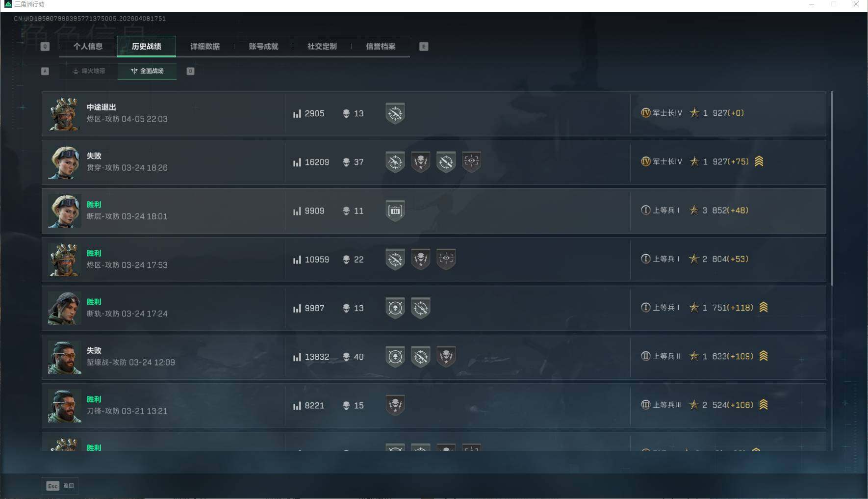Click the D key mode-switch icon
868x499 pixels.
click(191, 71)
